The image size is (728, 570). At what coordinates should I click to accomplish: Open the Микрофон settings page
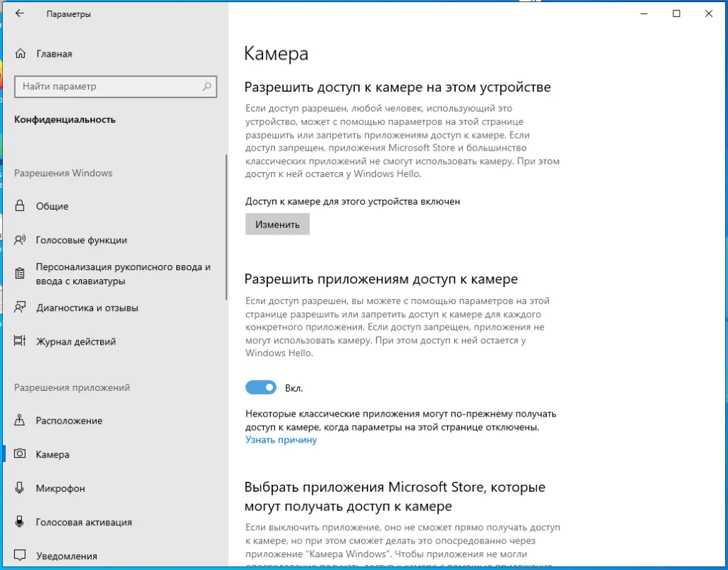(x=60, y=488)
